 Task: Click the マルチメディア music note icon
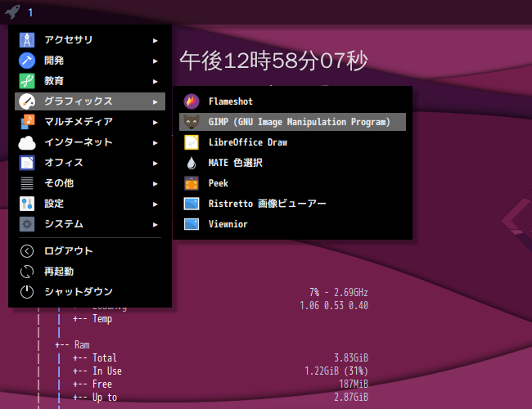[27, 121]
